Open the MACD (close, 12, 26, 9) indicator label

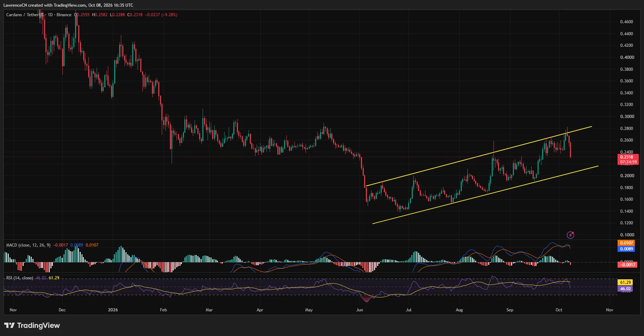click(28, 245)
